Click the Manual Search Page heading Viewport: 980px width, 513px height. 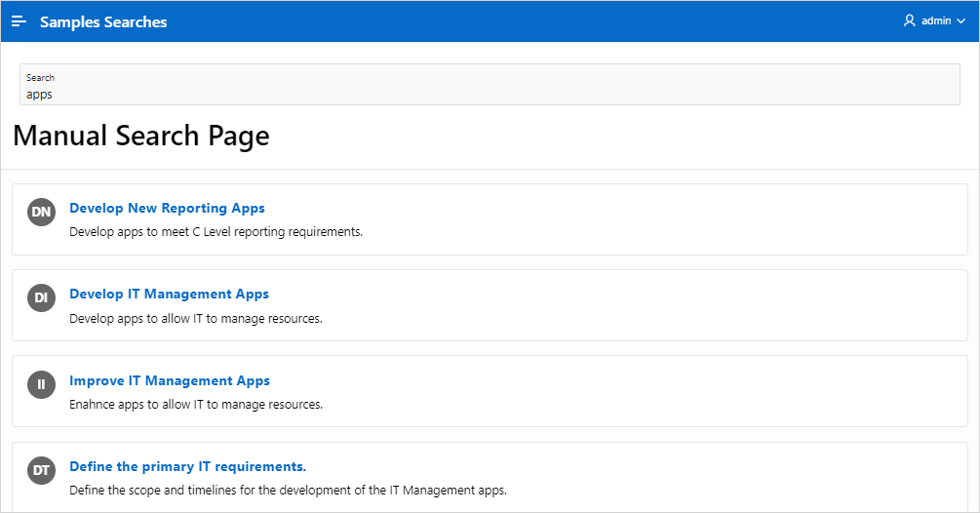coord(141,137)
